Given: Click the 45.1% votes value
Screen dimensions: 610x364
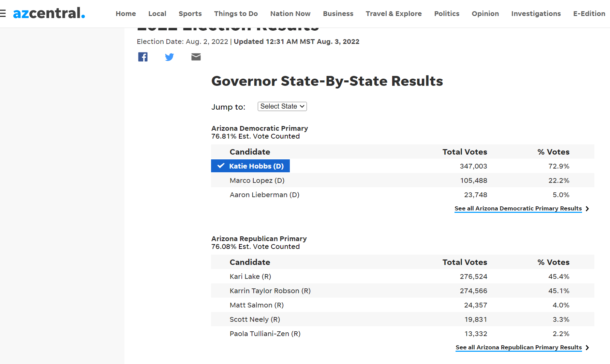Looking at the screenshot, I should [559, 291].
